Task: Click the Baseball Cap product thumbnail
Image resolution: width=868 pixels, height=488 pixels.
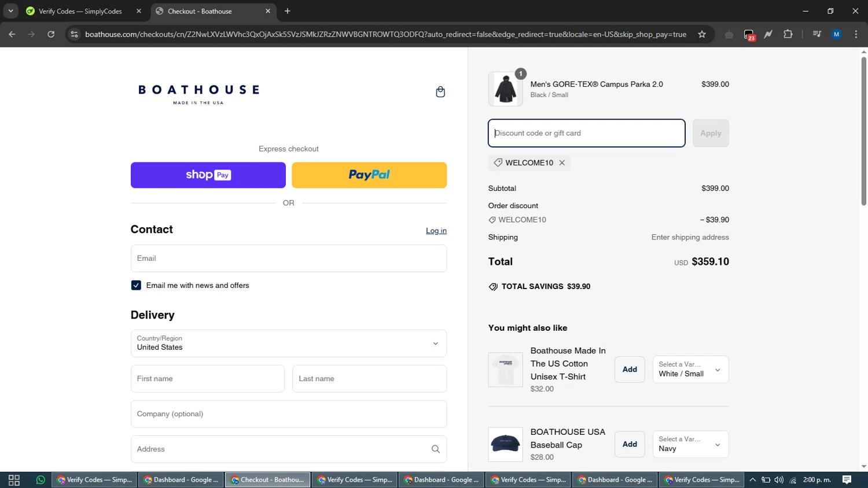Action: click(506, 444)
